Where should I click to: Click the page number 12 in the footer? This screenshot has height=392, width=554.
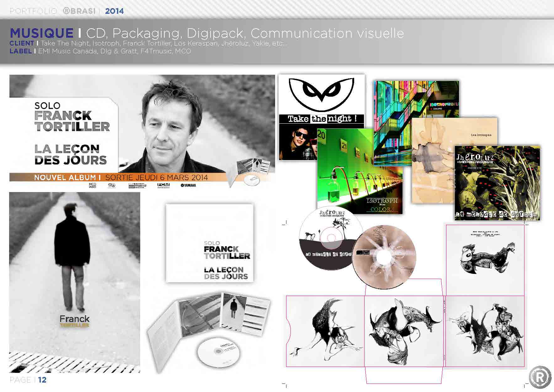42,380
